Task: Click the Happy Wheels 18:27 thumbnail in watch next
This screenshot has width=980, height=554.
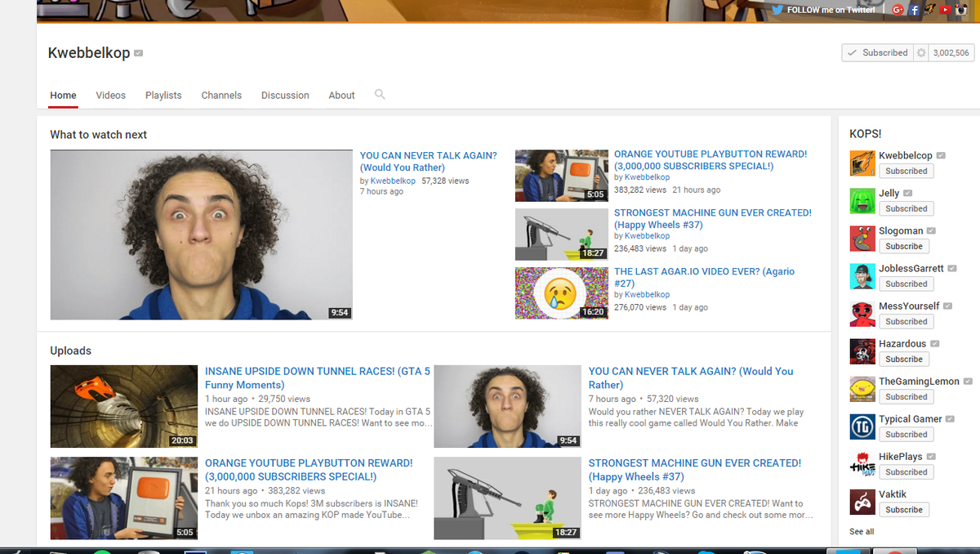Action: point(561,234)
